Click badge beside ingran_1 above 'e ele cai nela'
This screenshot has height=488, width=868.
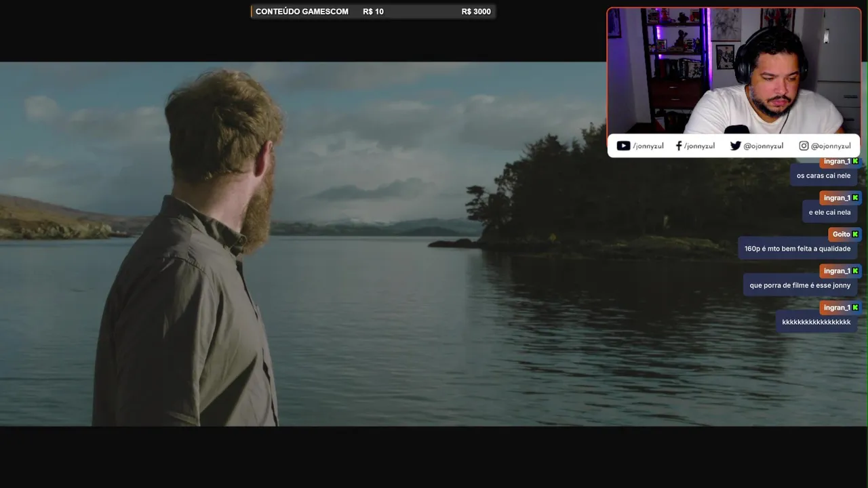pyautogui.click(x=855, y=198)
